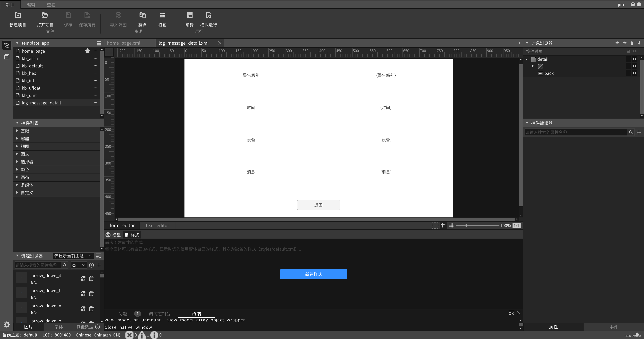Viewport: 644px width, 339px height.
Task: Click the canvas vertical scrollbar
Action: (x=521, y=135)
